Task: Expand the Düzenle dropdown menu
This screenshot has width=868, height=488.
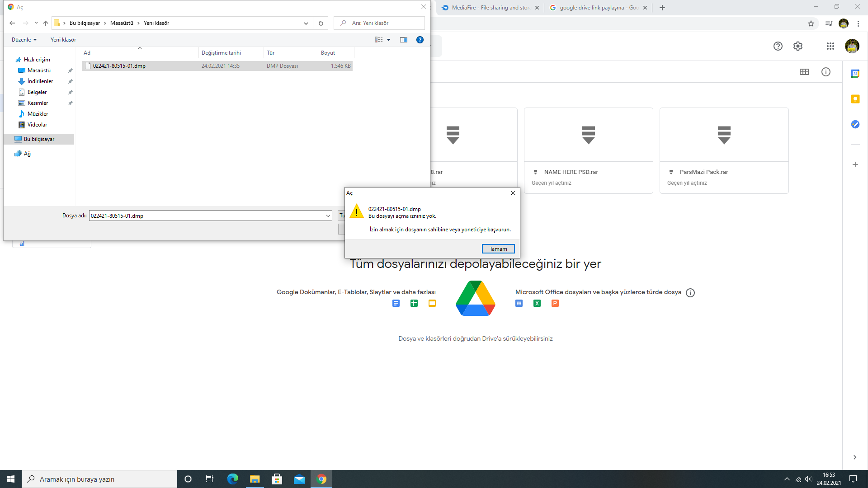Action: pyautogui.click(x=24, y=40)
